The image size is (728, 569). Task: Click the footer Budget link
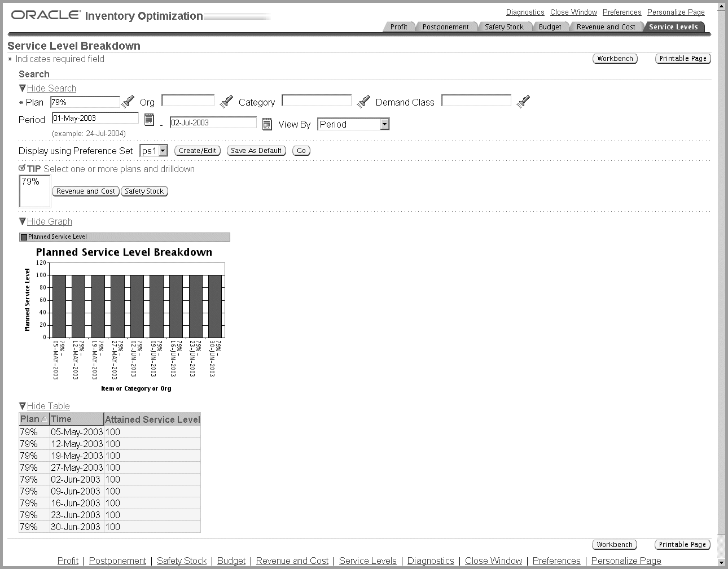231,561
